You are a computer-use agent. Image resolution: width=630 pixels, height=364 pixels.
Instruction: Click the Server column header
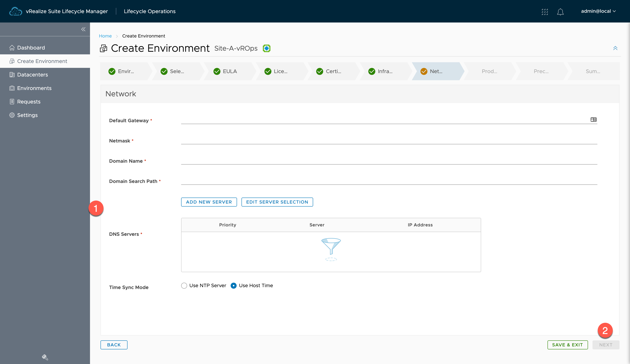(317, 225)
